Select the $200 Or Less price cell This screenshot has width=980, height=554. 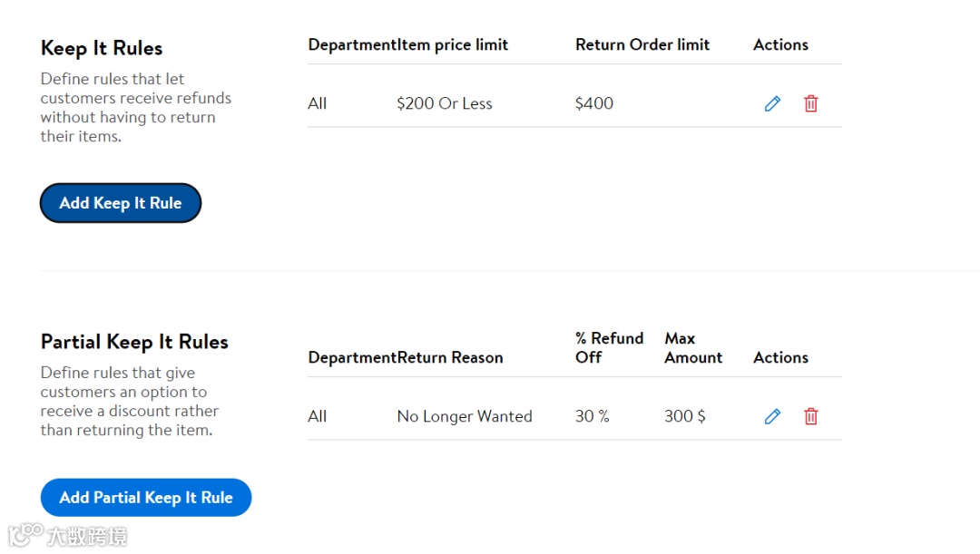coord(445,103)
